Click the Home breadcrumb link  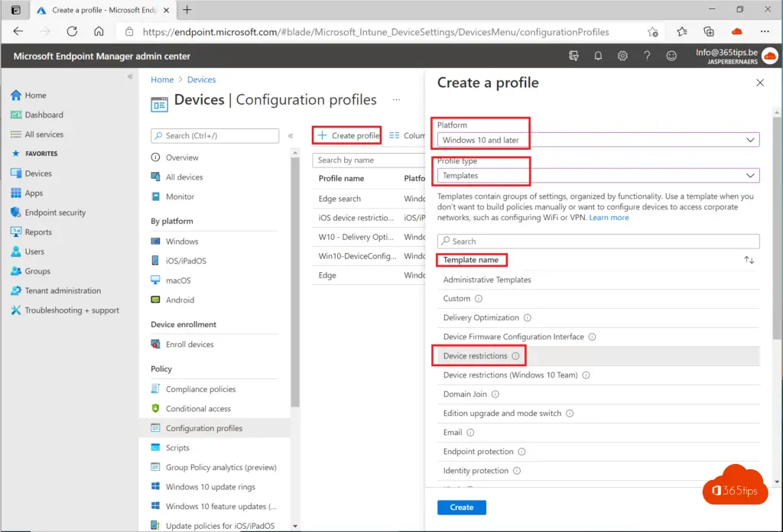(162, 79)
